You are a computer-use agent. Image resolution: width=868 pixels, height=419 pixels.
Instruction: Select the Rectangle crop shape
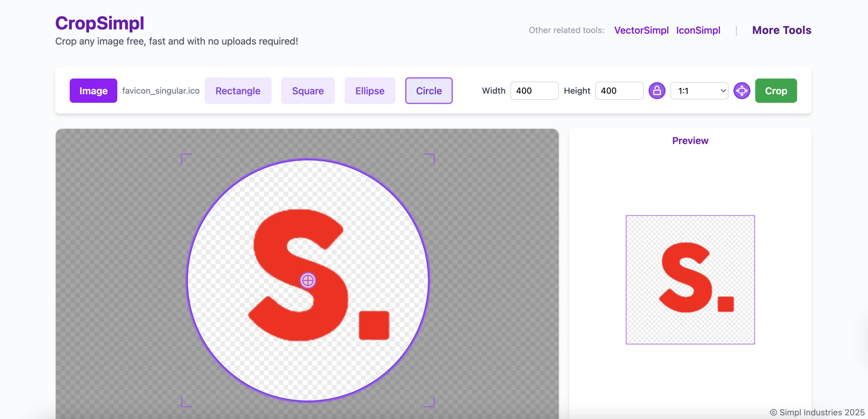click(x=238, y=91)
